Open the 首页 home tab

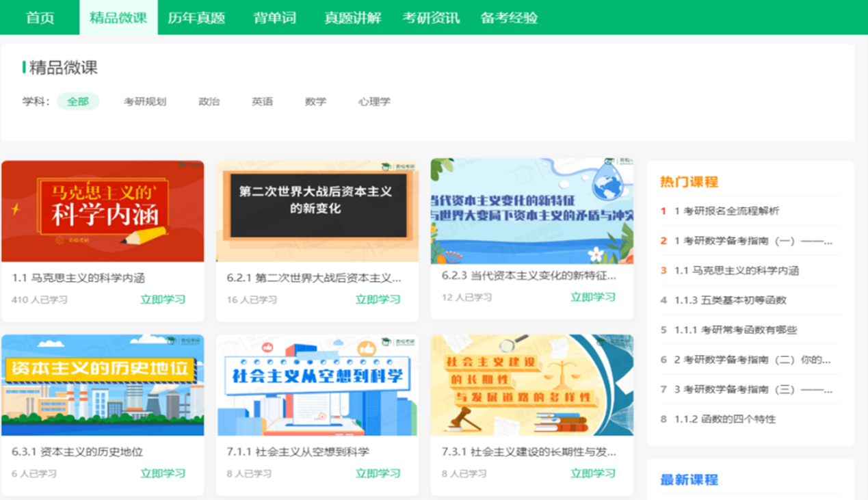[x=40, y=18]
